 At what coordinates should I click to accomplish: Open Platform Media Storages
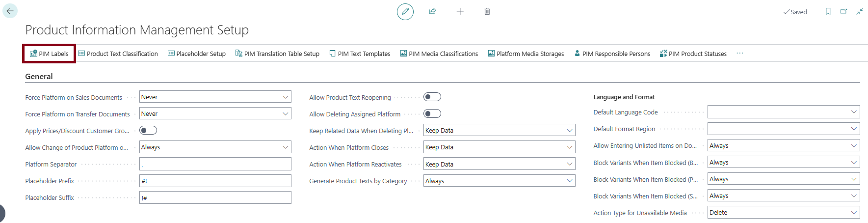(x=526, y=54)
